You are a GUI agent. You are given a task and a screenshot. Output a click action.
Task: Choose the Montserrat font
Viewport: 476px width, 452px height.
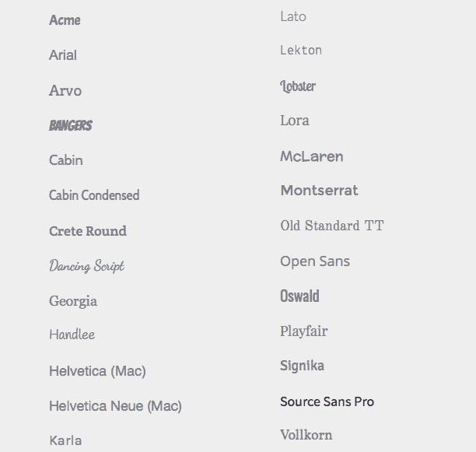click(x=320, y=191)
